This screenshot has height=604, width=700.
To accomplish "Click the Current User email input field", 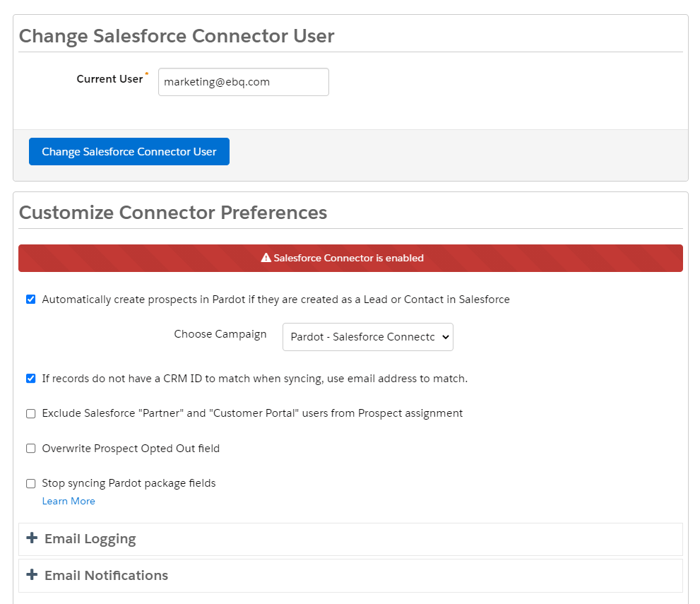I will pos(243,82).
